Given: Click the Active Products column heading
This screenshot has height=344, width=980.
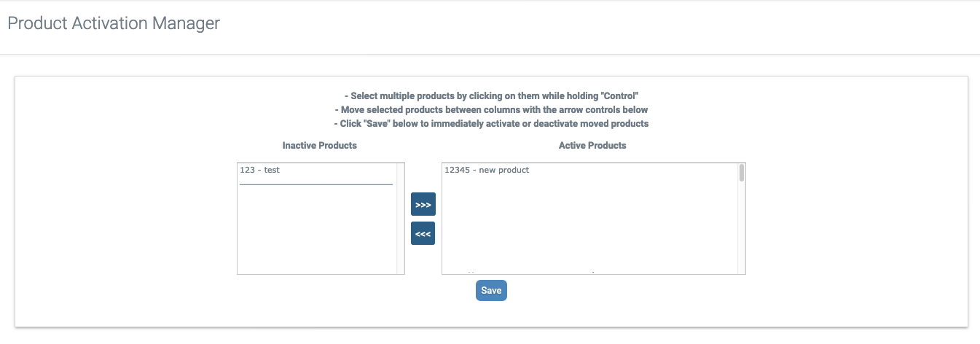Looking at the screenshot, I should tap(592, 145).
